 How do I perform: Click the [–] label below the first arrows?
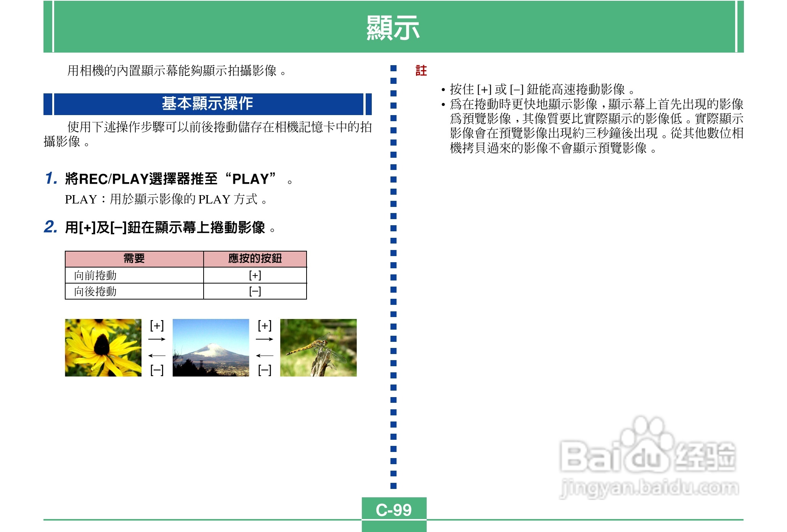coord(157,370)
